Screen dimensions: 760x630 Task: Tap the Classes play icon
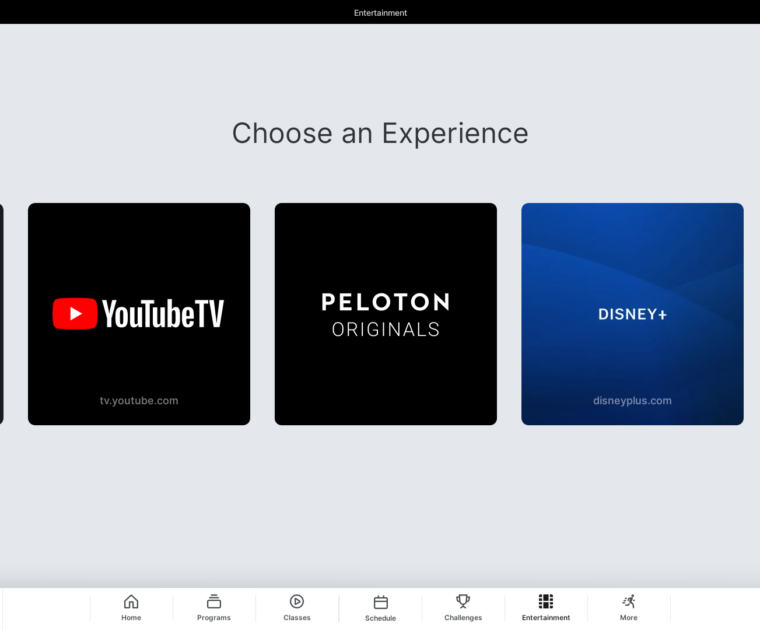click(x=297, y=601)
